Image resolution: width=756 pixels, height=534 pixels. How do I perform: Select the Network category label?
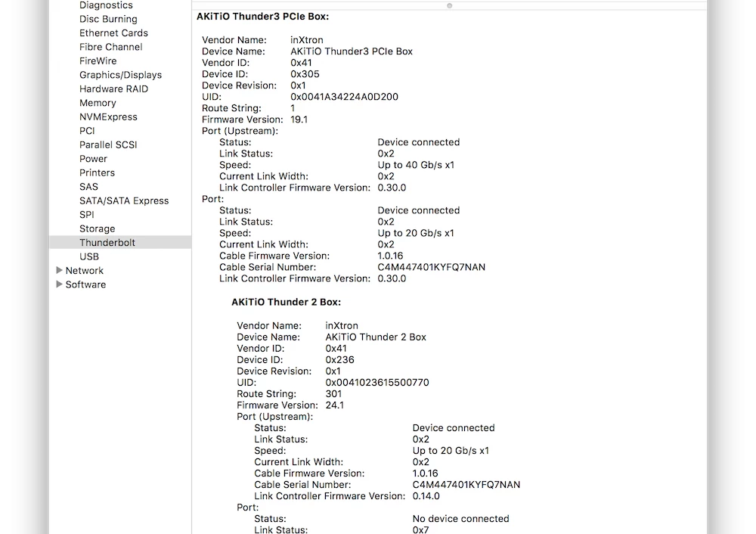(x=85, y=271)
